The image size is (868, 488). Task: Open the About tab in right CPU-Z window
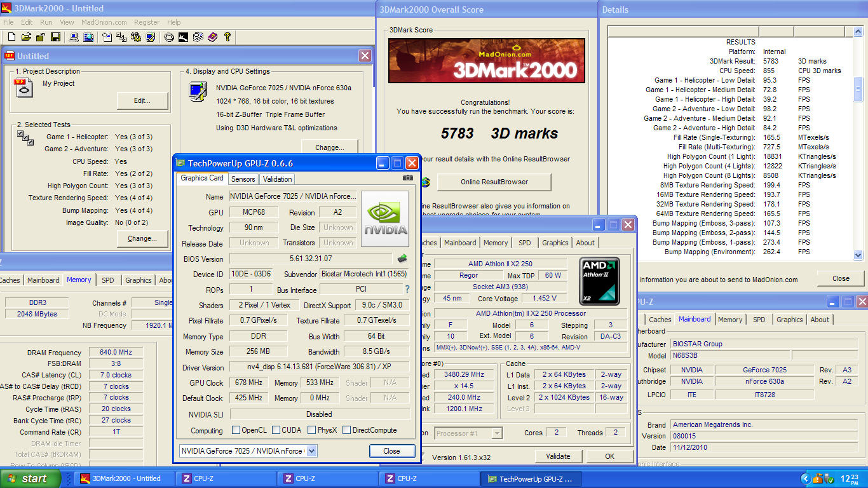(820, 320)
